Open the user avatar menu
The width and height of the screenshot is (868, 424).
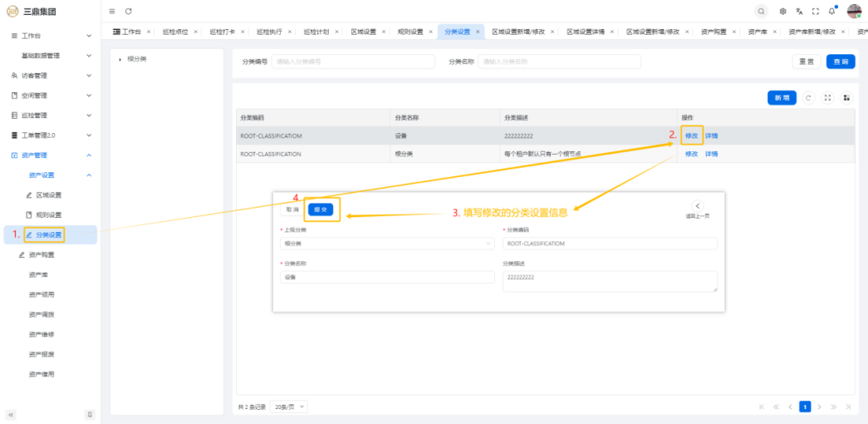(855, 11)
